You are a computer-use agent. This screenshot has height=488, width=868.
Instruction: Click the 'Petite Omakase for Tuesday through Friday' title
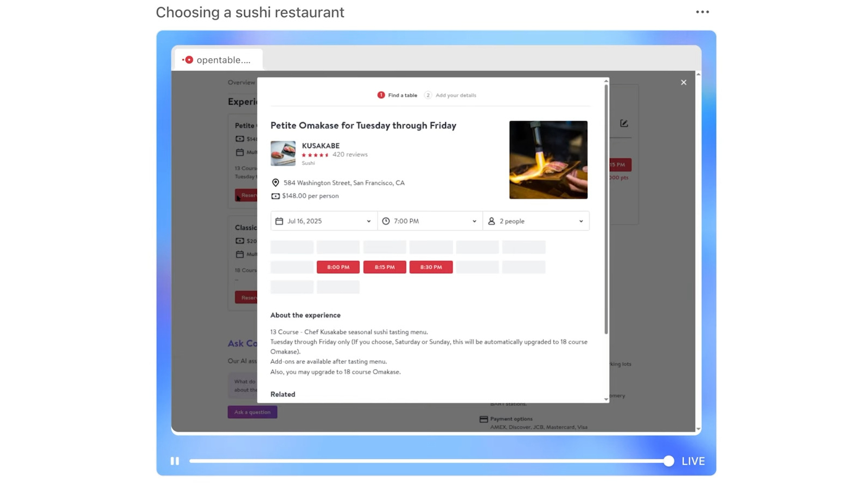(x=363, y=125)
